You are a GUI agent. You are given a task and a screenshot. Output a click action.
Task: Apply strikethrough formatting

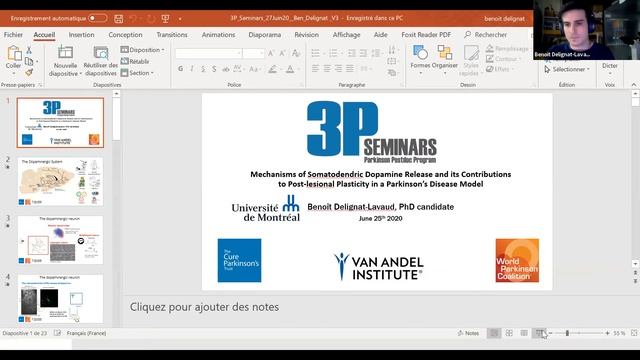coord(225,69)
